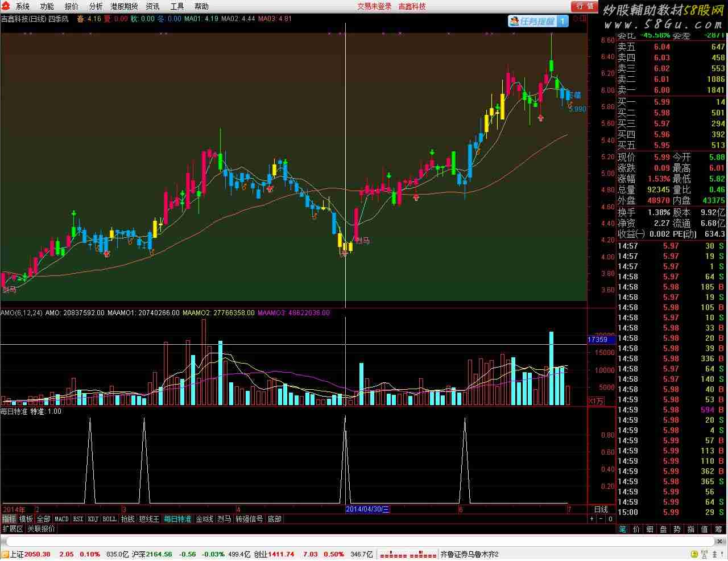Click the + zoom button below chart
728x561 pixels.
(592, 519)
